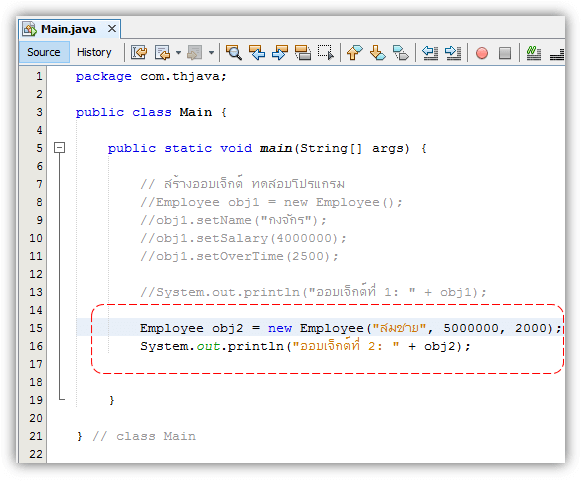Switch to the History tab
This screenshot has height=484, width=585.
(94, 52)
